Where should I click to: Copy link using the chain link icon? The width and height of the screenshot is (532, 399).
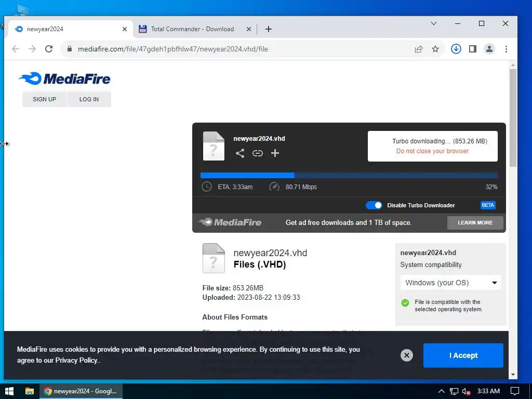(x=258, y=153)
